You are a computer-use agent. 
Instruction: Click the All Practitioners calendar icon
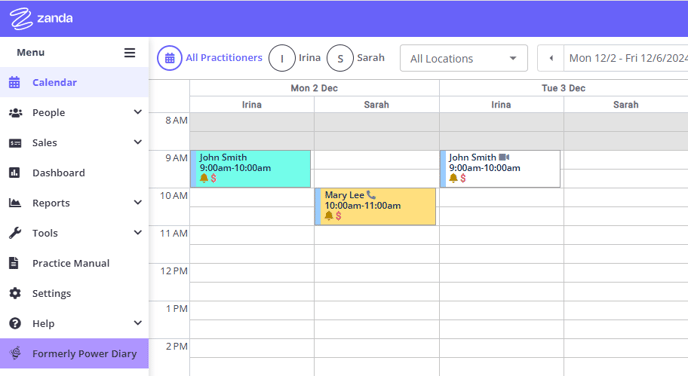(x=170, y=58)
